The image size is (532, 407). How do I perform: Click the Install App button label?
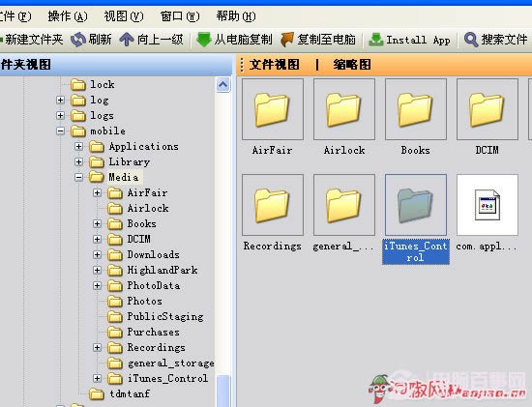point(418,40)
